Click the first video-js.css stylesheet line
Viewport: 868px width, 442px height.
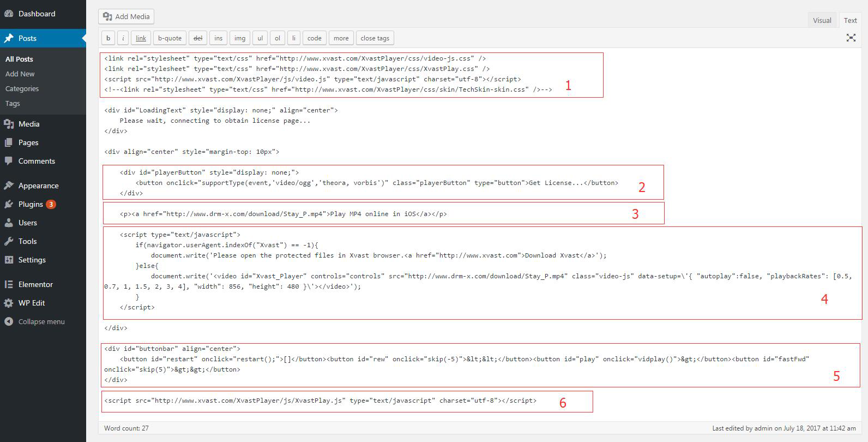coord(295,58)
